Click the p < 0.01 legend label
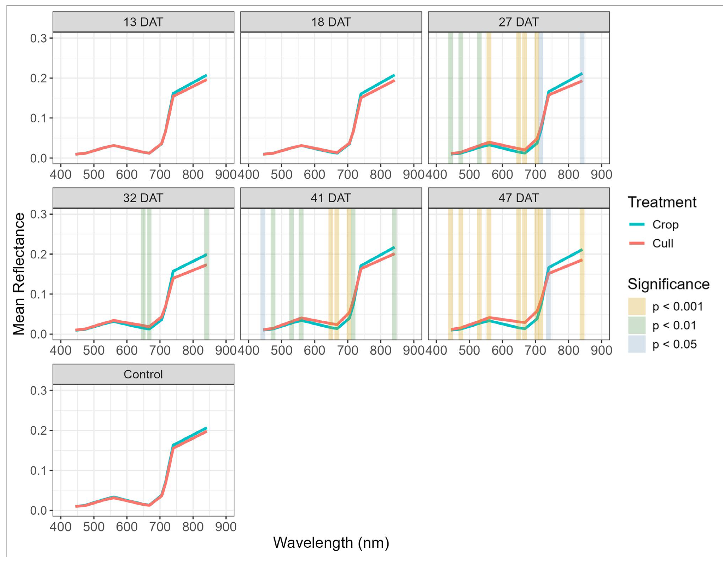 click(674, 326)
